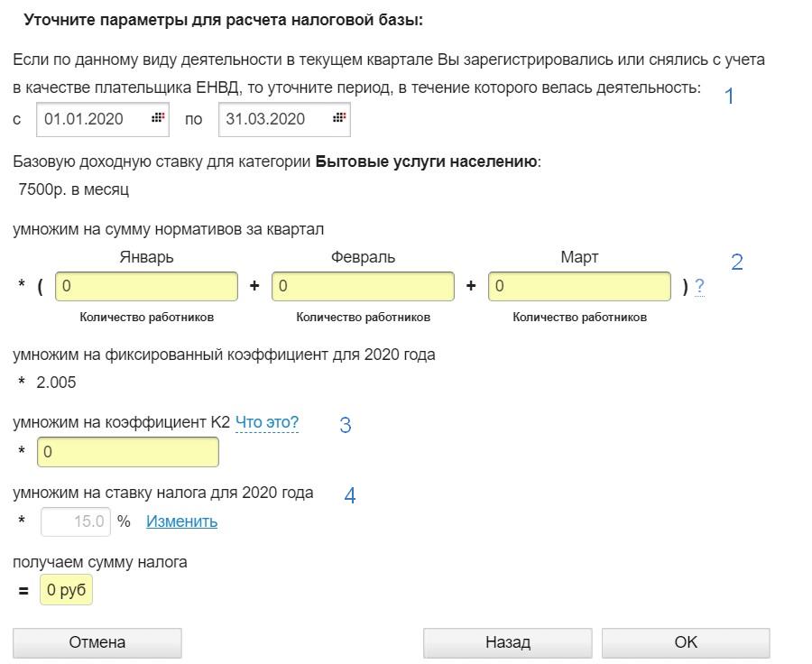The image size is (812, 664).
Task: Focus the Январь employee count field
Action: click(146, 286)
